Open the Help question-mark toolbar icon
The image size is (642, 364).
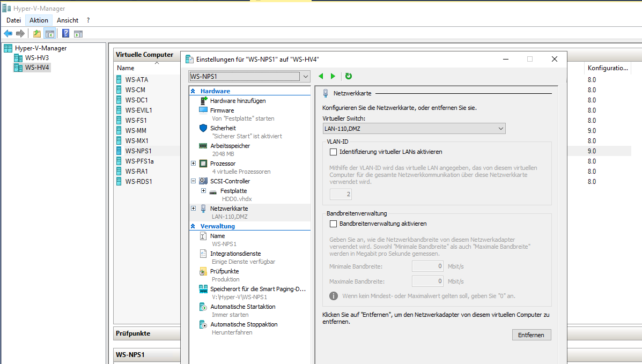point(65,34)
